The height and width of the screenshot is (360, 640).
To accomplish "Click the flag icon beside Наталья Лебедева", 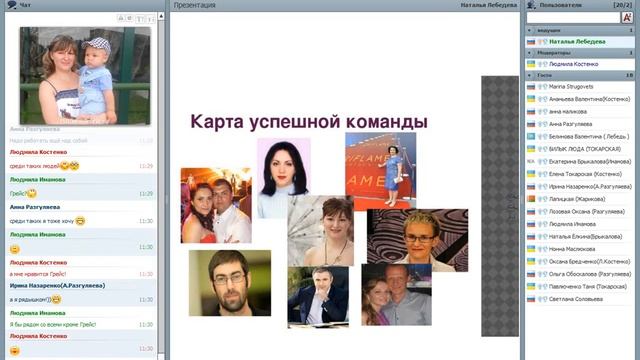I will (x=531, y=42).
